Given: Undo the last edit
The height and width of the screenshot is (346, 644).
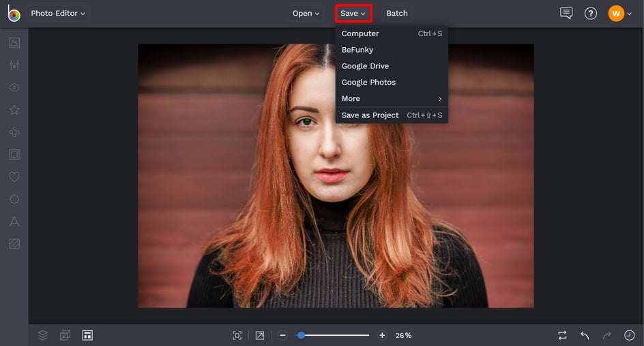Looking at the screenshot, I should pos(585,335).
